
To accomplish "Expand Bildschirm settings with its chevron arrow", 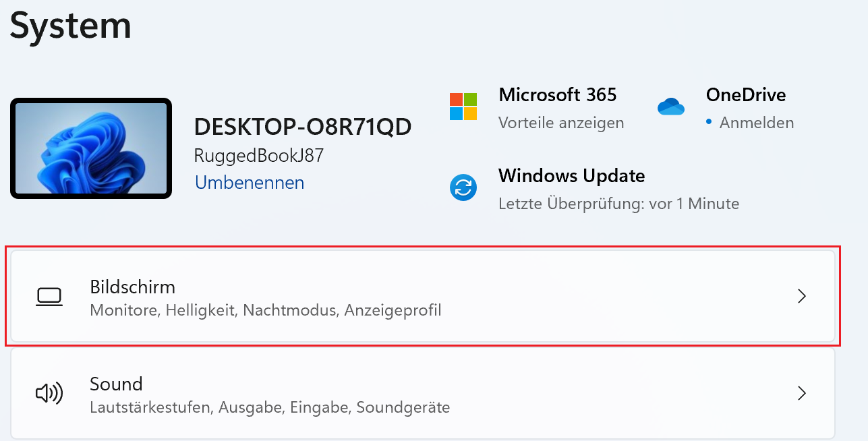I will [802, 297].
